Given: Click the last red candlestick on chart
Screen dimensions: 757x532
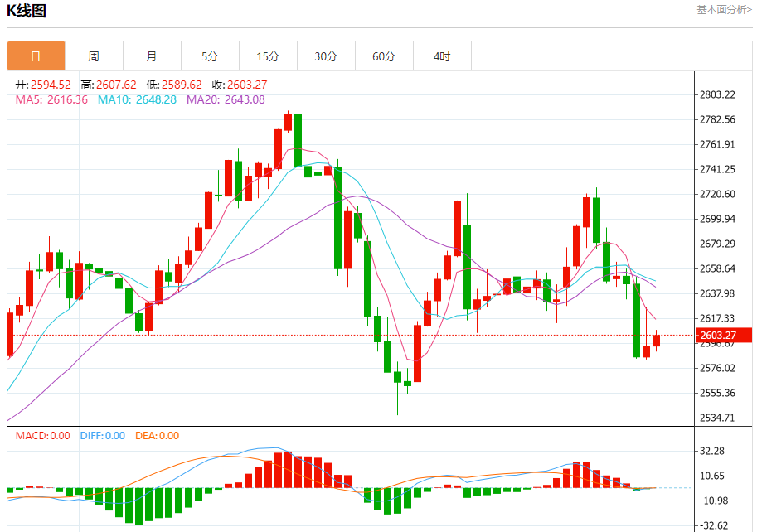Looking at the screenshot, I should pyautogui.click(x=656, y=340).
